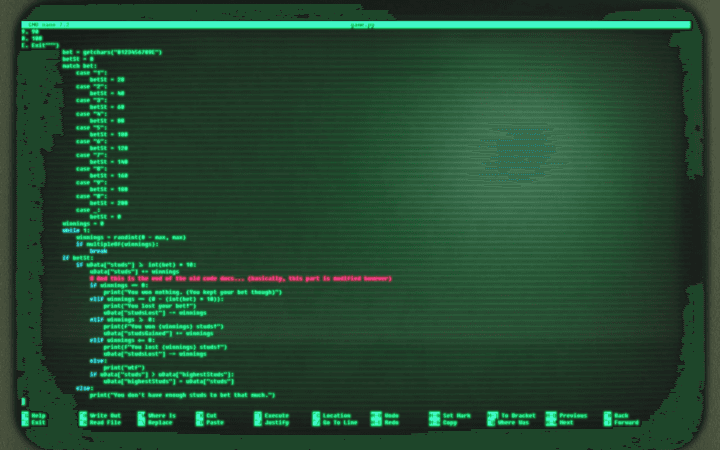Click the Cut shortcut
Screen dimensions: 720x450
(212, 415)
